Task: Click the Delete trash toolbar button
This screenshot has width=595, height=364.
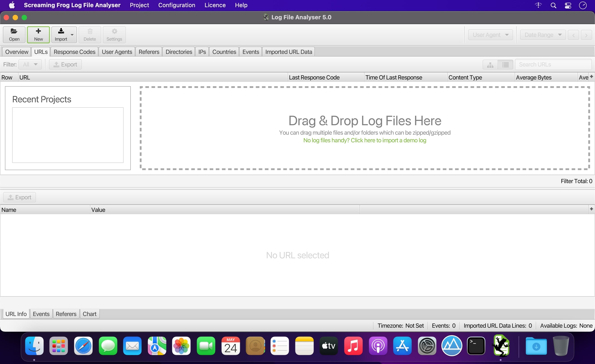Action: coord(90,35)
